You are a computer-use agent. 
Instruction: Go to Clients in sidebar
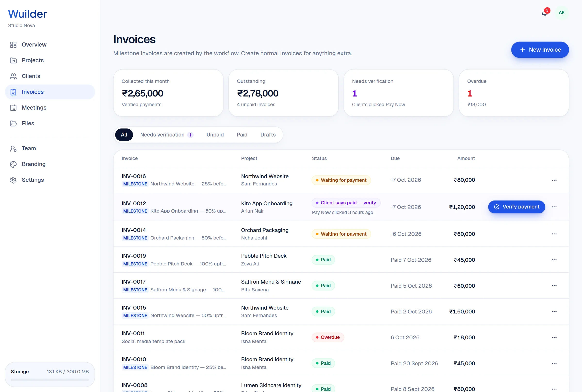[x=50, y=76]
